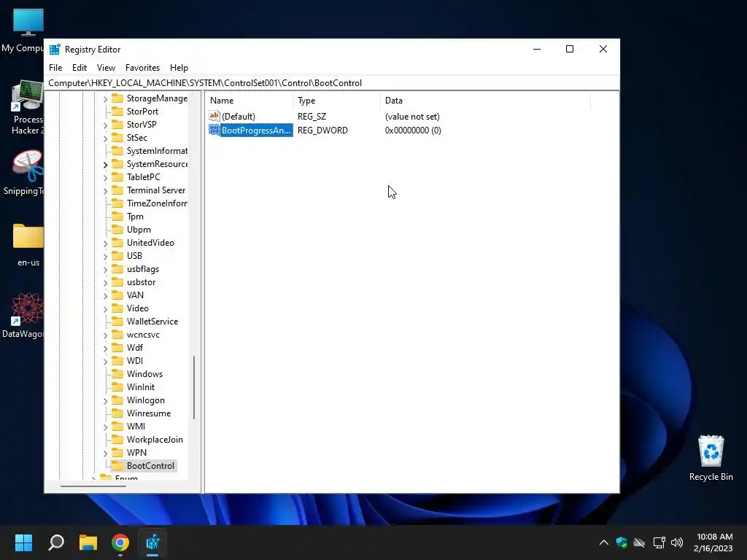
Task: Open the Windows Start menu
Action: 23,542
